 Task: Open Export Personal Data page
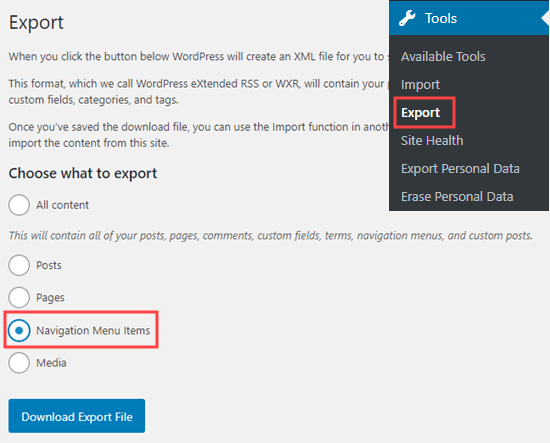coord(460,169)
